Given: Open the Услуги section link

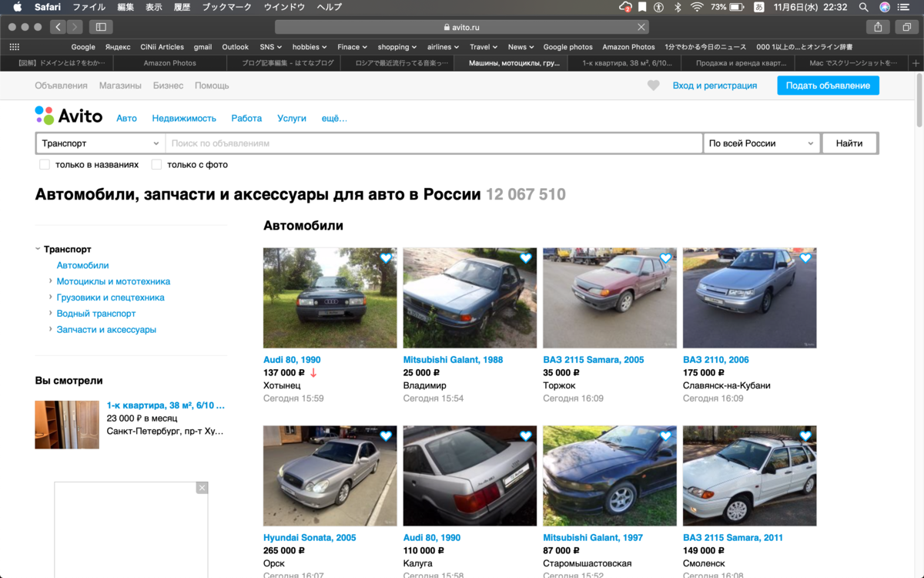Looking at the screenshot, I should (292, 119).
